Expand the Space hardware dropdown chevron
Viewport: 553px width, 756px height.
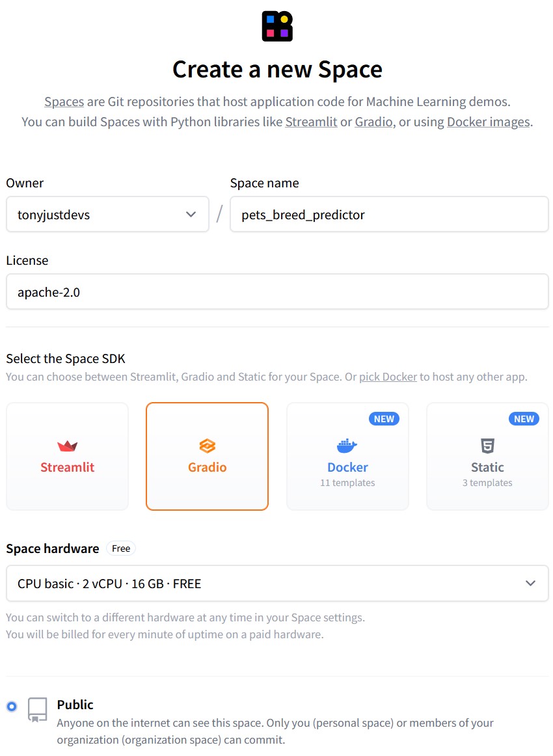click(x=530, y=584)
